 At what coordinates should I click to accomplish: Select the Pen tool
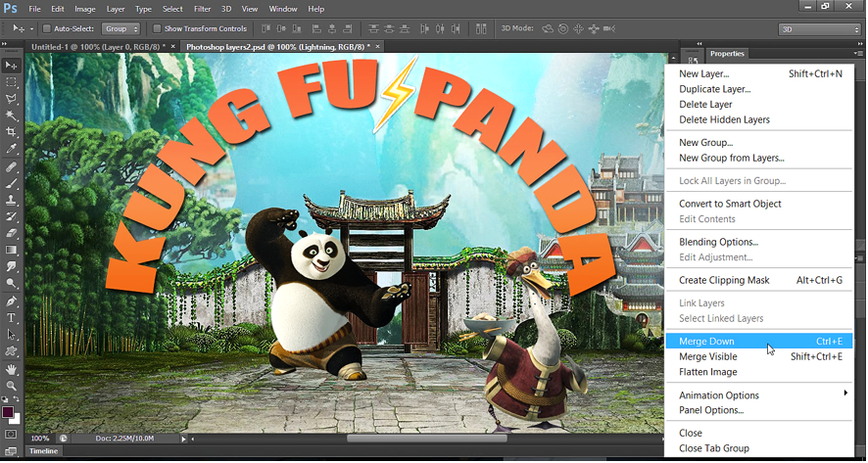(11, 301)
